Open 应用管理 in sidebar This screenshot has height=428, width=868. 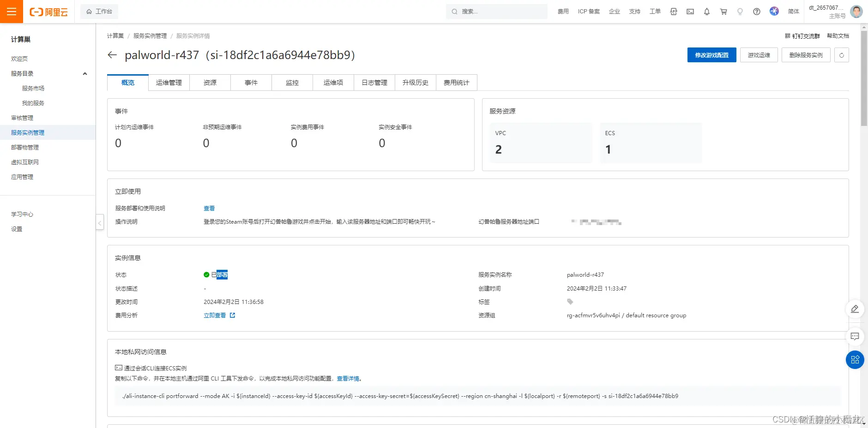[x=22, y=177]
